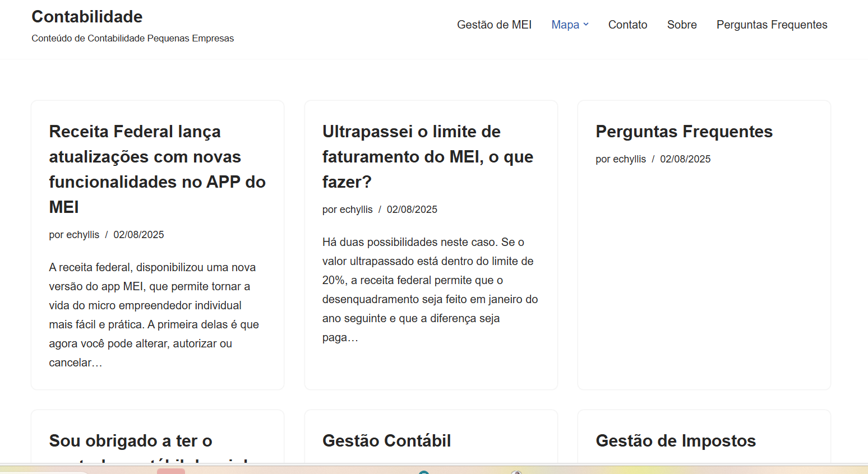
Task: Open the Gestão Contábil post
Action: click(x=386, y=441)
